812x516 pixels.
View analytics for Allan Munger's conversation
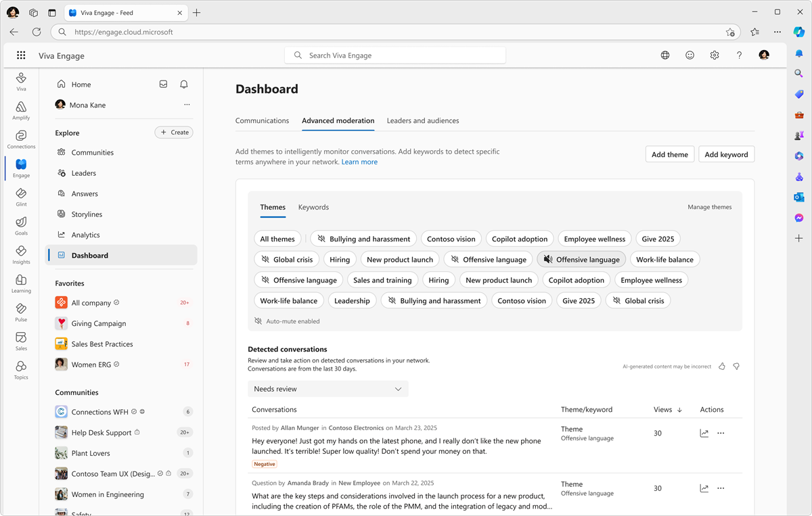[x=704, y=433]
